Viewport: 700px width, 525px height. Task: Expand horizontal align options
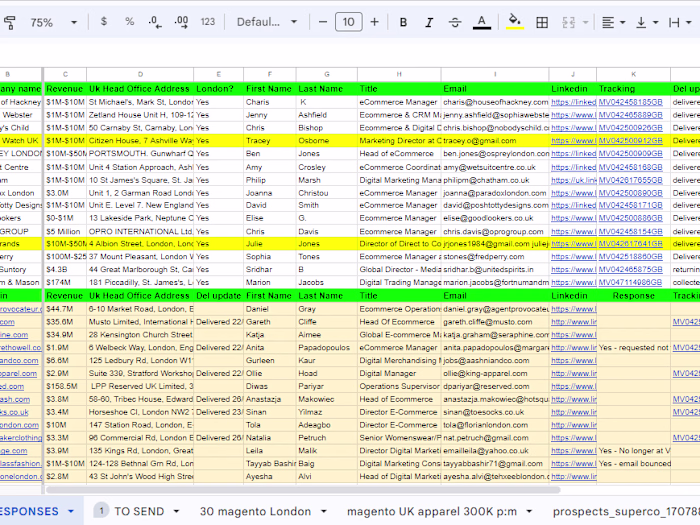[x=614, y=22]
